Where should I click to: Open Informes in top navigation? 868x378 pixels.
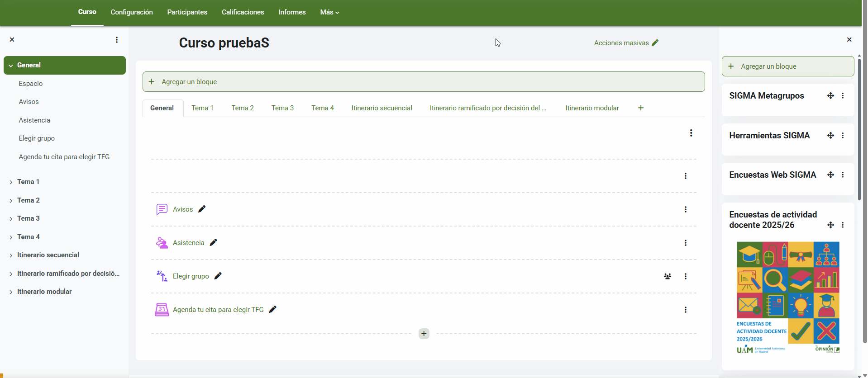pos(292,12)
